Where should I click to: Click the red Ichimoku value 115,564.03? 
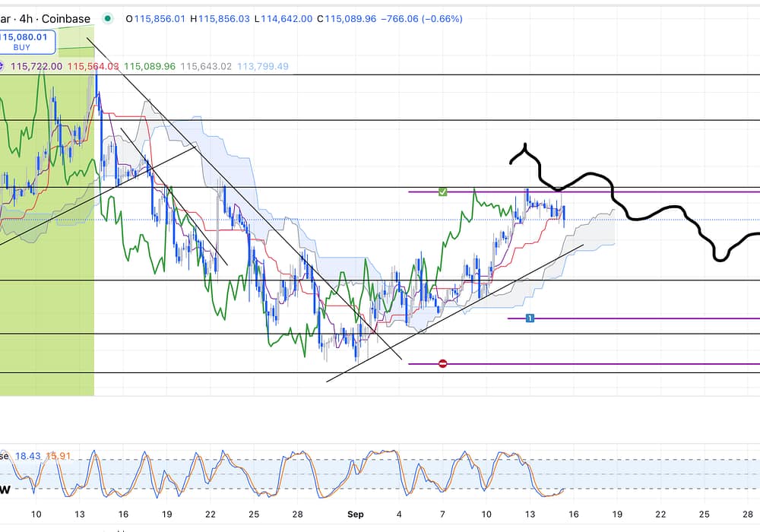pyautogui.click(x=93, y=67)
